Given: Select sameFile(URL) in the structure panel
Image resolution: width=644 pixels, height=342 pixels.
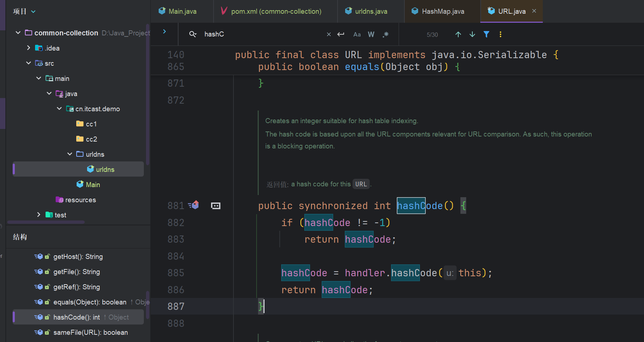Looking at the screenshot, I should click(90, 332).
